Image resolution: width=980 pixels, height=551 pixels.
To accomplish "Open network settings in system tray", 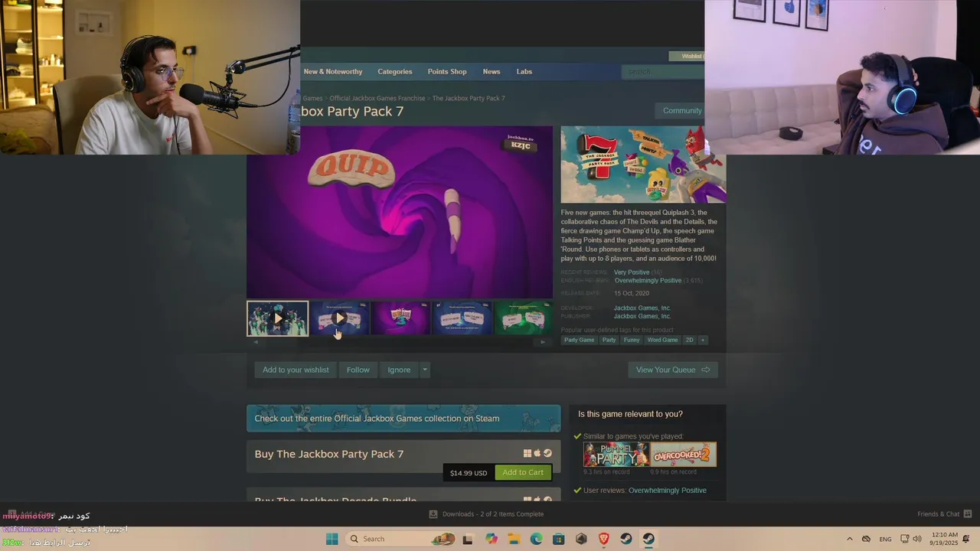I will click(x=904, y=539).
